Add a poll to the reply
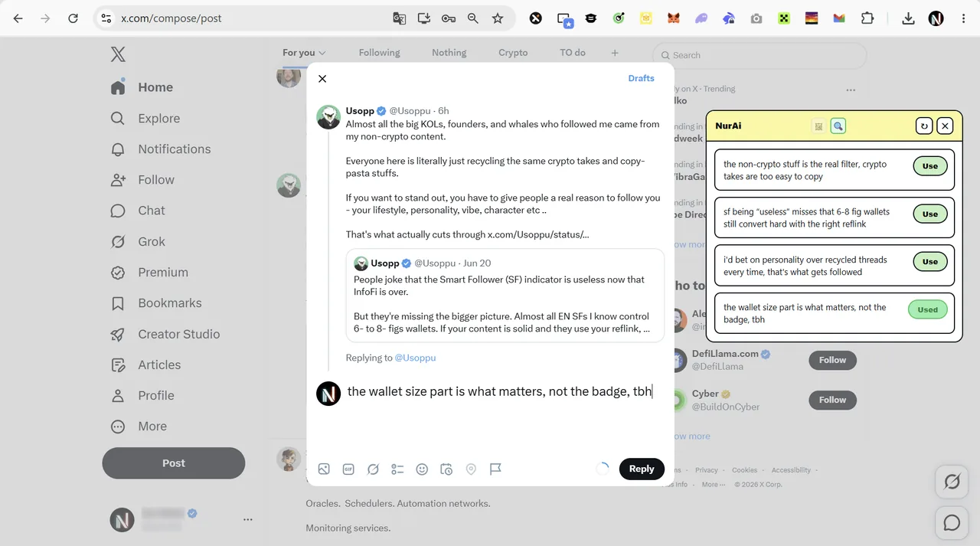The height and width of the screenshot is (546, 980). click(x=397, y=469)
